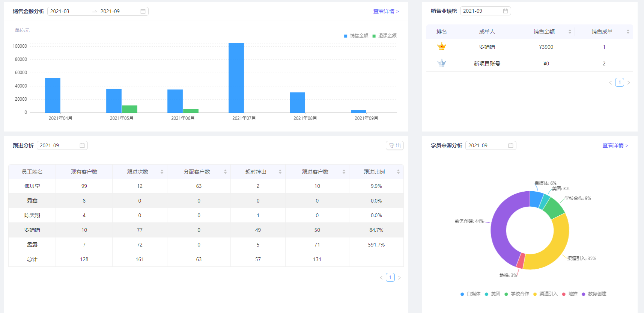Toggle 渠道引入 in donut chart legend

(x=545, y=294)
